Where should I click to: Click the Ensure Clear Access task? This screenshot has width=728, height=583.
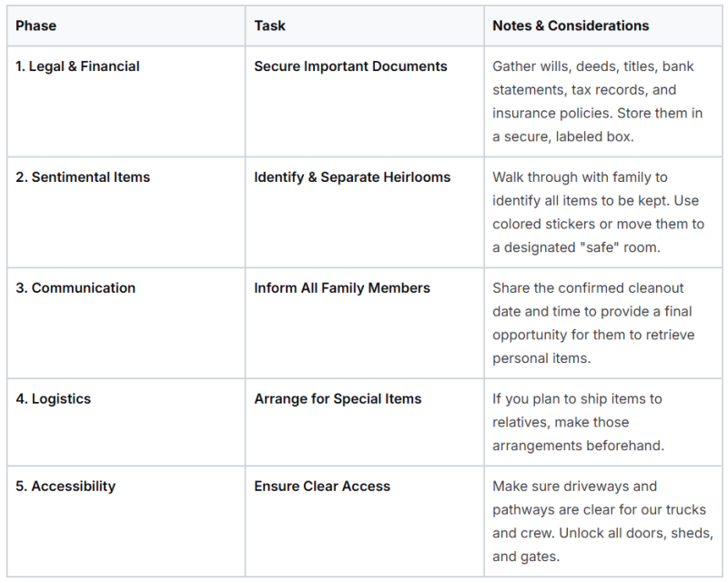[322, 487]
